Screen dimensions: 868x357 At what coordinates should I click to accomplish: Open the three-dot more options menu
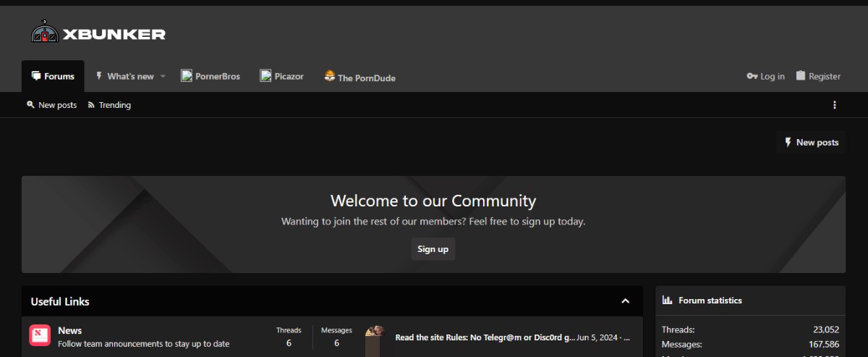pyautogui.click(x=834, y=105)
